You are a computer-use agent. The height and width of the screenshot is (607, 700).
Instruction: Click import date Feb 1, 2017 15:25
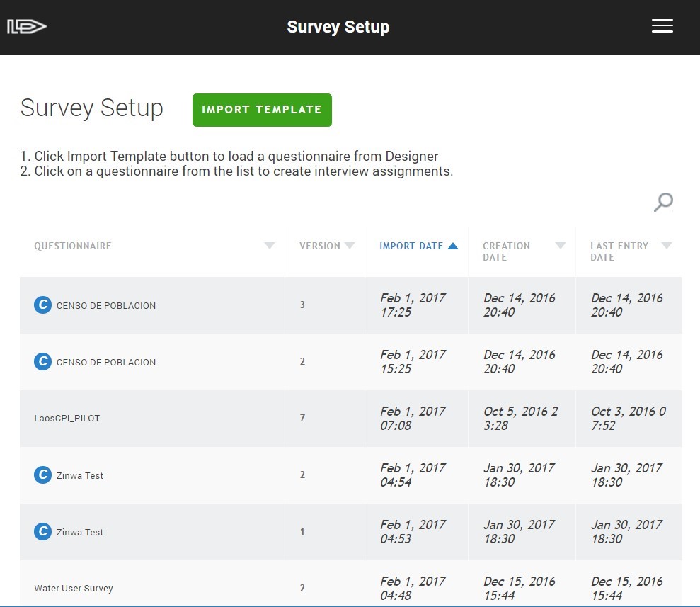click(x=413, y=362)
